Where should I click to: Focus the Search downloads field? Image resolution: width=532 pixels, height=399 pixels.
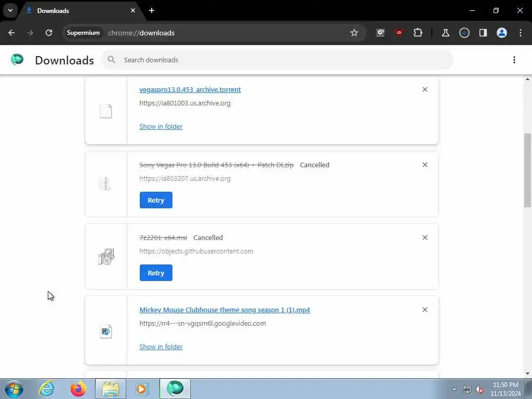pyautogui.click(x=277, y=60)
